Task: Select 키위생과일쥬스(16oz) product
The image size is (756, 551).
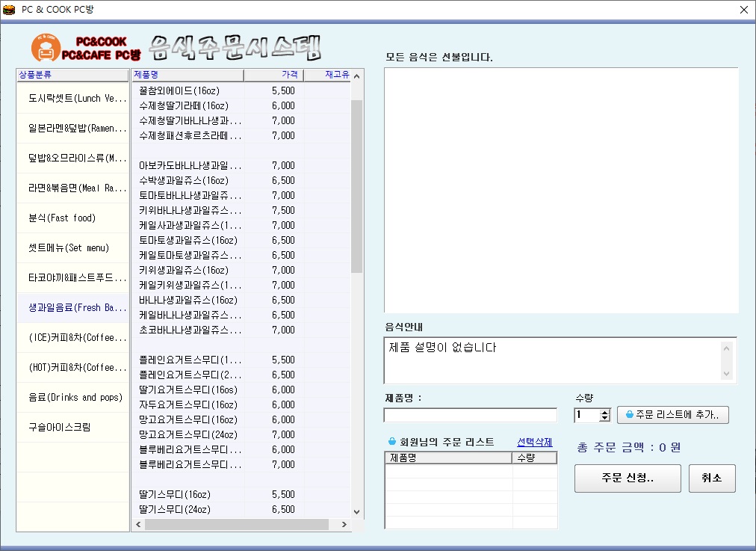Action: (241, 270)
